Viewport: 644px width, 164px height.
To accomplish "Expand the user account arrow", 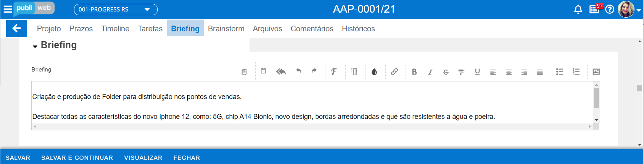I will coord(639,10).
